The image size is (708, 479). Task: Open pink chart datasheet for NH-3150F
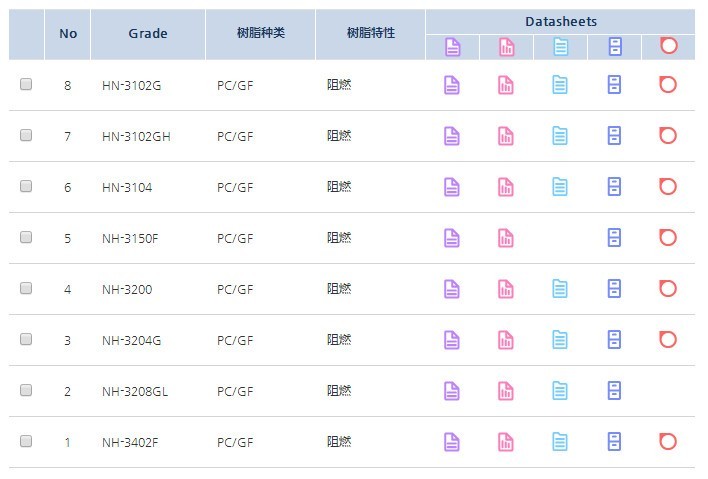[x=506, y=238]
